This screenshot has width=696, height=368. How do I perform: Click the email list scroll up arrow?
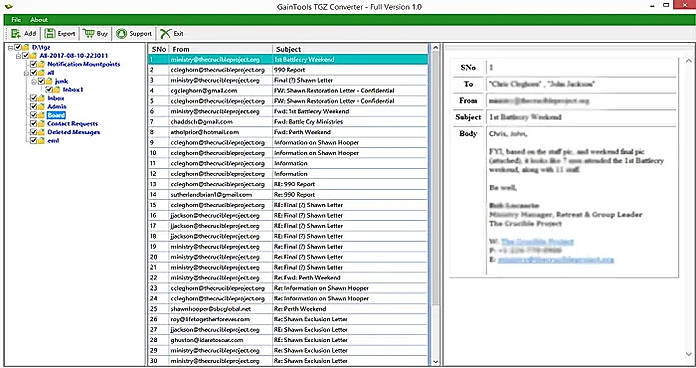[435, 47]
